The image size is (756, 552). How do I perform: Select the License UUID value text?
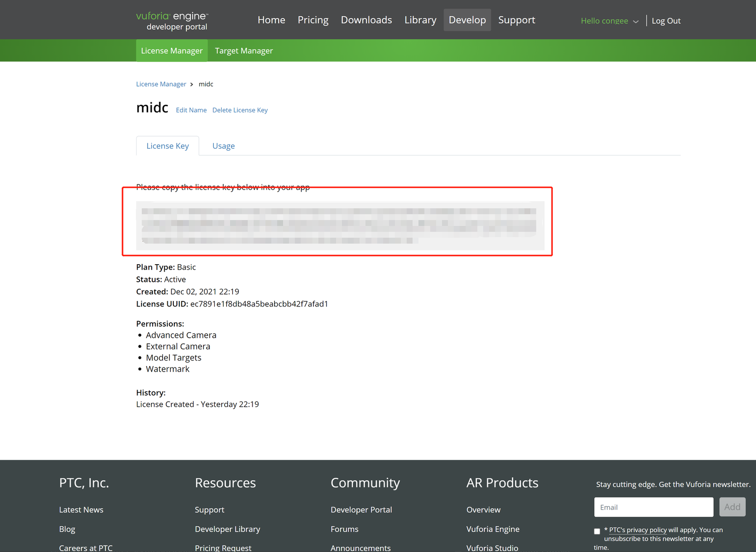[x=259, y=304]
